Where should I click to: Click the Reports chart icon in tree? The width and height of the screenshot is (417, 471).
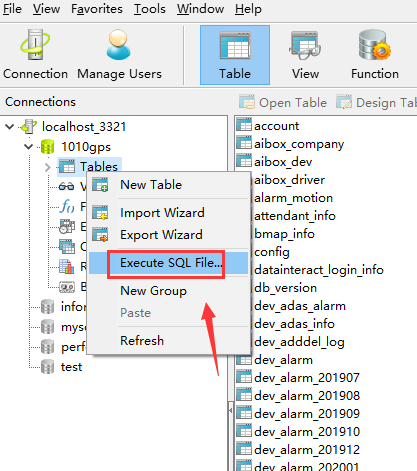point(66,266)
